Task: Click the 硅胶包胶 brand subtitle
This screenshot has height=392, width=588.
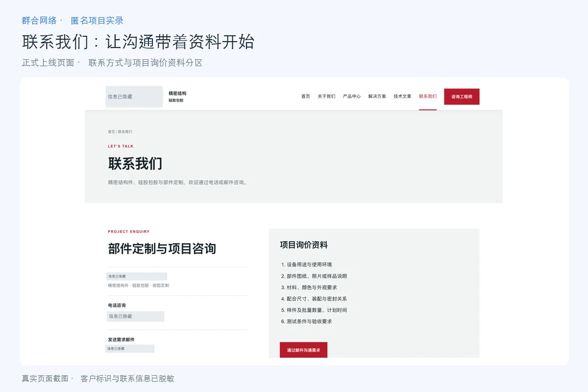Action: pyautogui.click(x=176, y=100)
